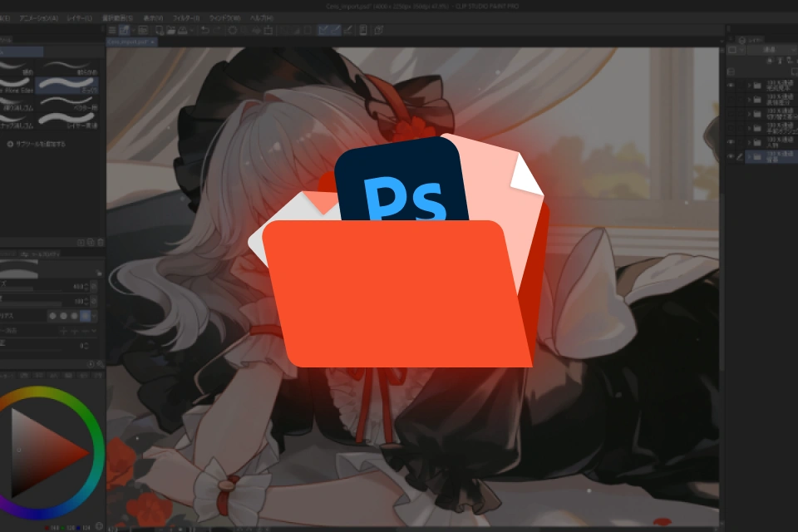Click the wrench sub tool detail icon
The height and width of the screenshot is (532, 798).
click(x=101, y=364)
